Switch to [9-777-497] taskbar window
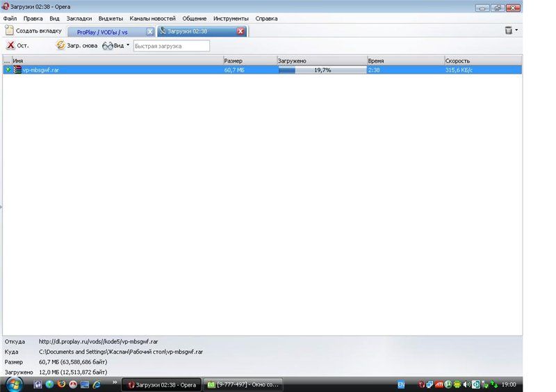The image size is (556, 392). coord(243,384)
